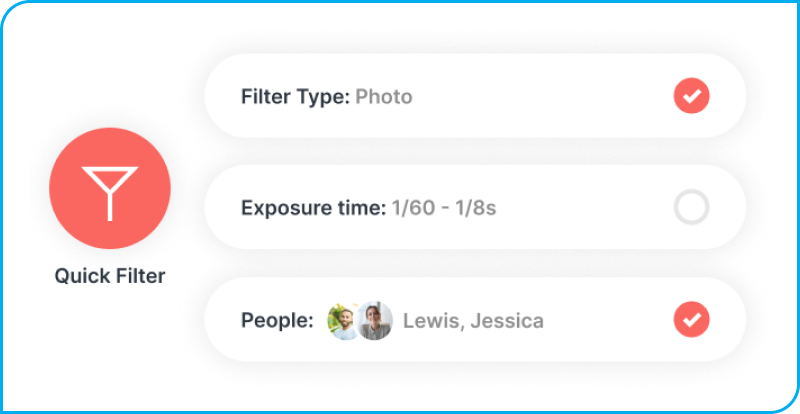Enable the Exposure time checkbox
This screenshot has height=414, width=800.
click(x=691, y=208)
